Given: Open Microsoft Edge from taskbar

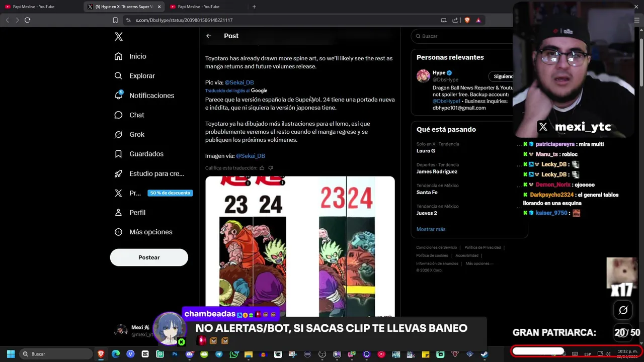Looking at the screenshot, I should pos(116,354).
